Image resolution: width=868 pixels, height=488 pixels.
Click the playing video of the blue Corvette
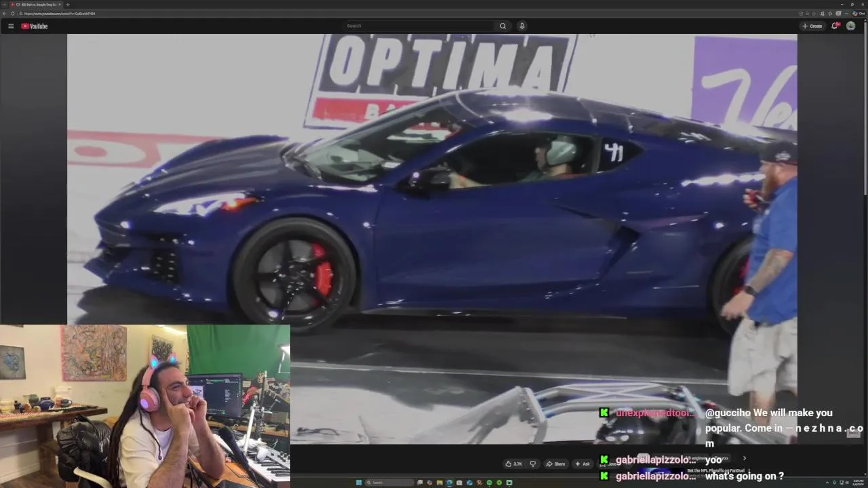coord(432,239)
